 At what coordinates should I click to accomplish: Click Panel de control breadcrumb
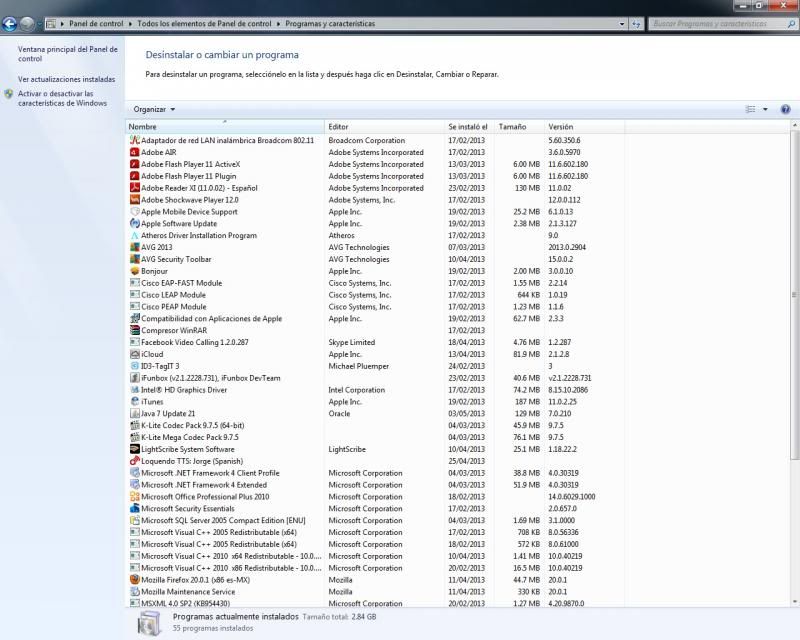click(96, 23)
